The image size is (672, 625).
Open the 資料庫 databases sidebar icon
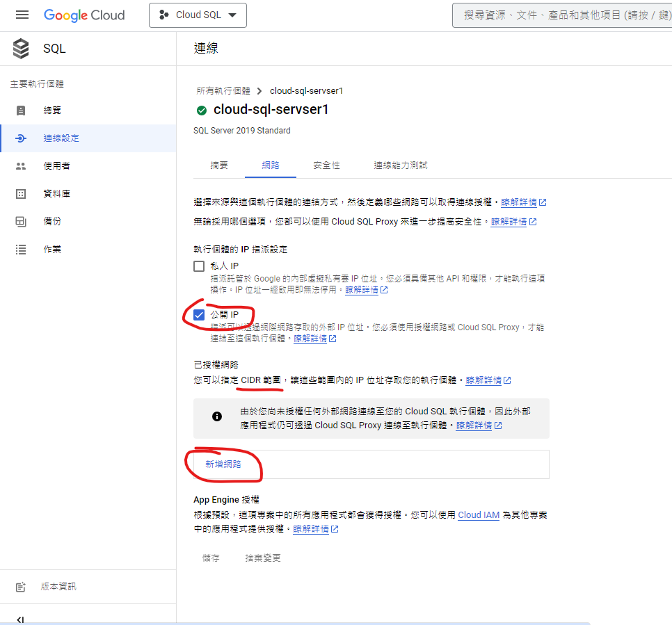(x=21, y=194)
